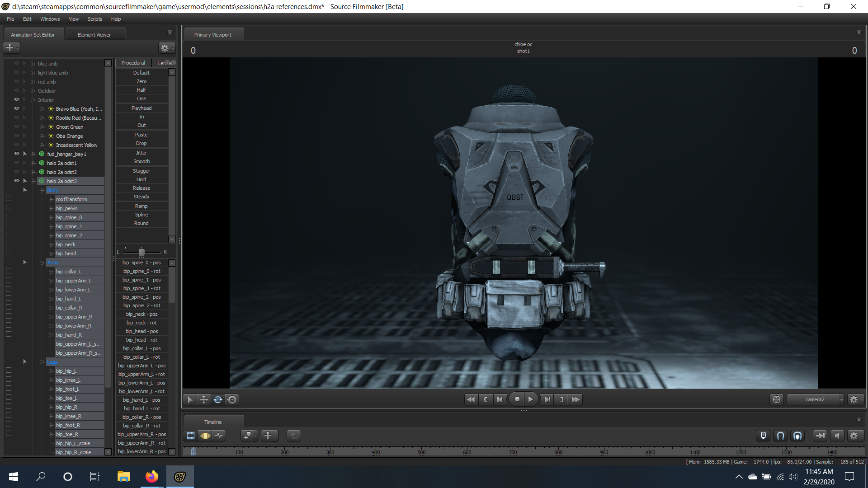The image size is (868, 488).
Task: Apply the Zero preset
Action: click(x=142, y=81)
